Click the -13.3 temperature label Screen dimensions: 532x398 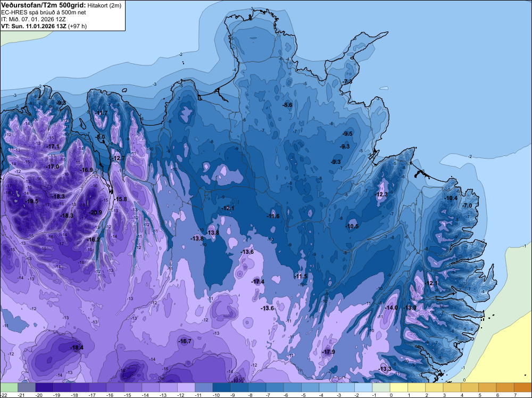(385, 369)
